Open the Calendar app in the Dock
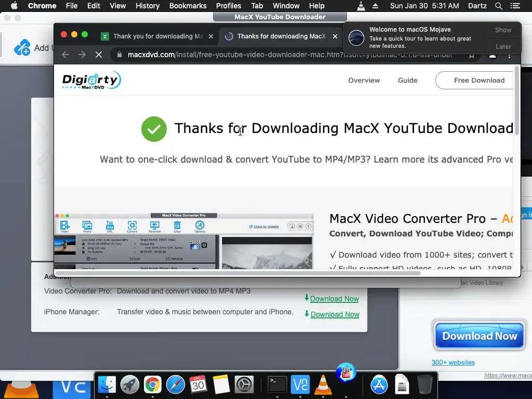The width and height of the screenshot is (532, 399). click(198, 385)
